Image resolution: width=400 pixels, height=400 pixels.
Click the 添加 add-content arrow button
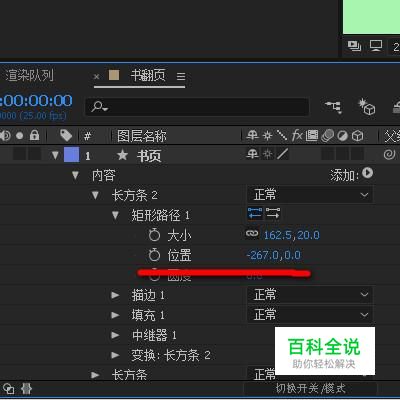pos(367,173)
